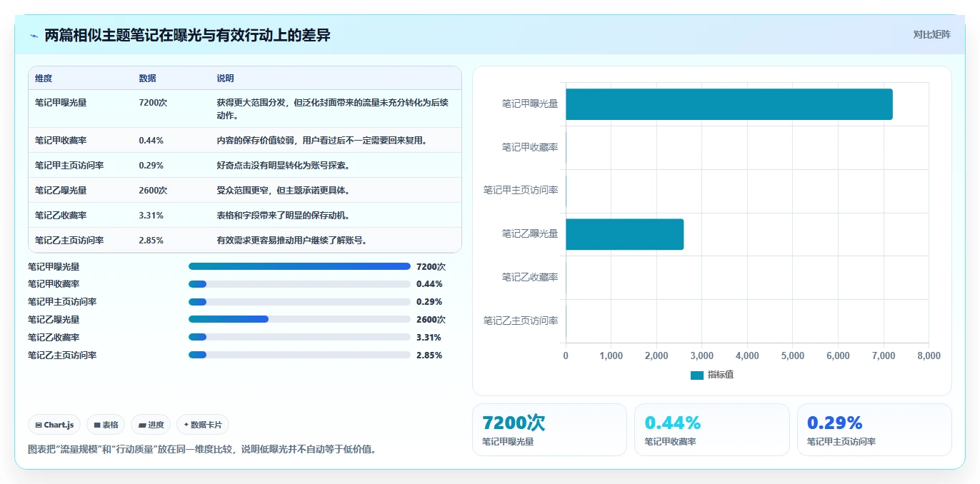
Task: Click 笔记乙收藏率 in the table's first column
Action: point(61,216)
